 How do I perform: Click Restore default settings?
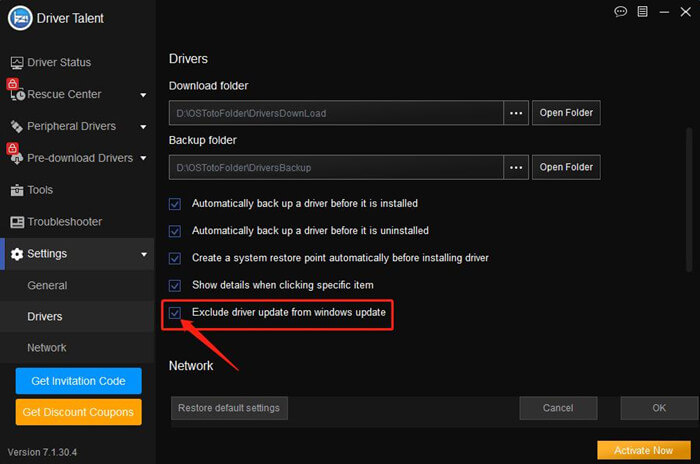[229, 408]
